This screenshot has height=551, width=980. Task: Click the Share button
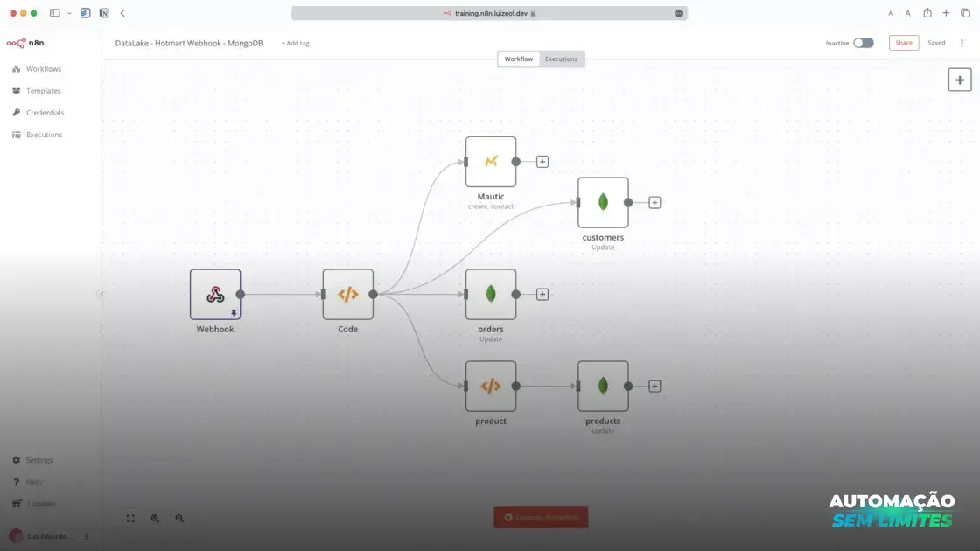(x=904, y=43)
